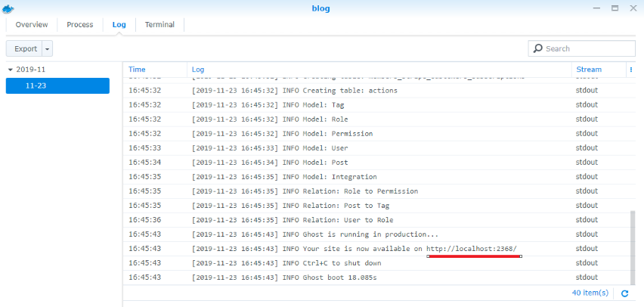Click stdout cell in 'Model: Tag' row
The image size is (644, 307).
pyautogui.click(x=587, y=105)
